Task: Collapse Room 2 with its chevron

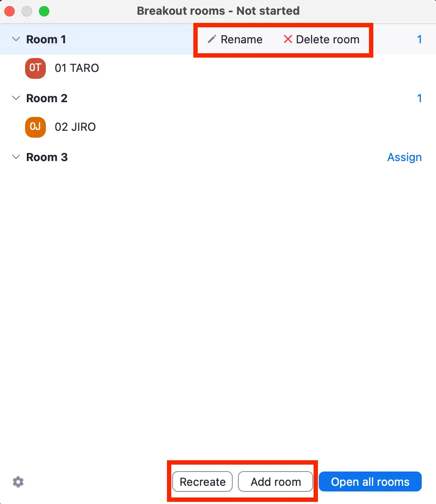Action: [x=16, y=98]
